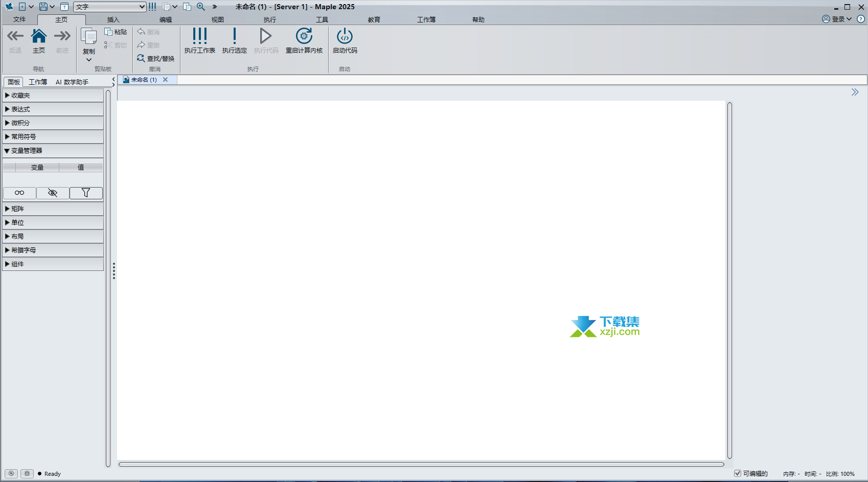Click the Maple leaf application icon
The image size is (868, 482).
9,7
